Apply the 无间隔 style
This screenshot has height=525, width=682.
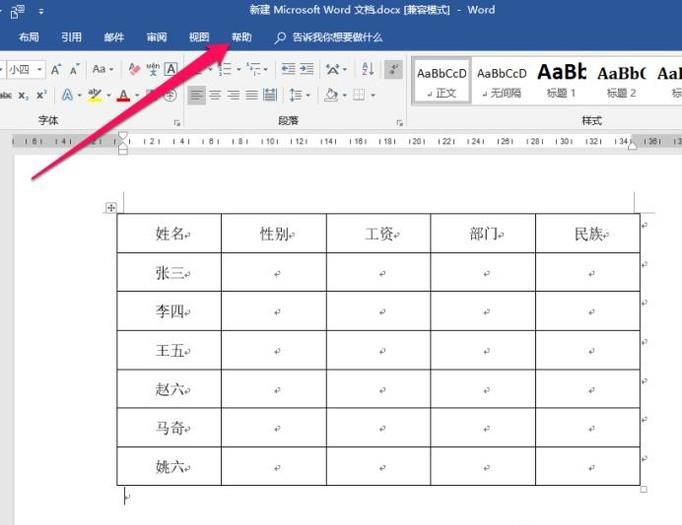pos(501,81)
